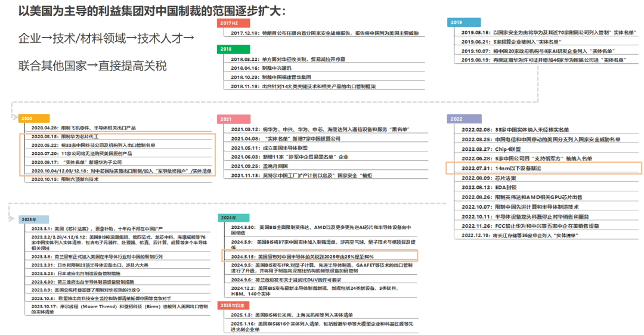Select the 2020.05.22 33 Chinese tech companies entry
Image resolution: width=644 pixels, height=335 pixels.
pyautogui.click(x=93, y=145)
